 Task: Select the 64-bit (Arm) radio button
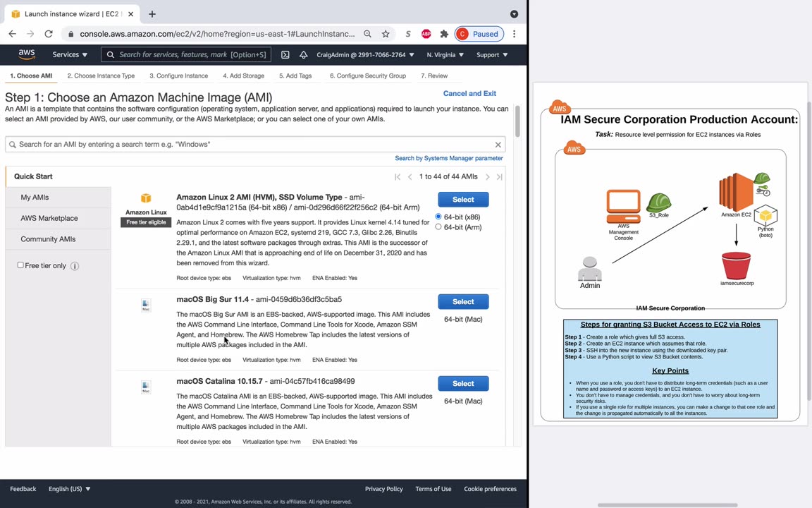click(438, 227)
